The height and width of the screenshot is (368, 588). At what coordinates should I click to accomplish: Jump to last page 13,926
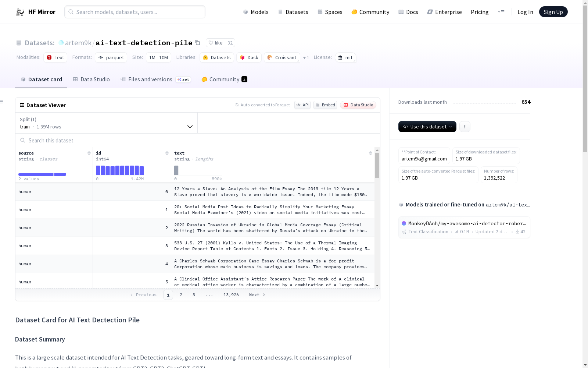[231, 295]
